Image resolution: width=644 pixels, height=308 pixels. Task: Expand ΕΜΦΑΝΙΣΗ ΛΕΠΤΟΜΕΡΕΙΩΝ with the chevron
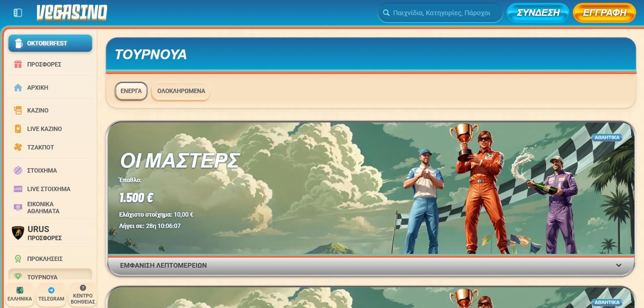[619, 266]
